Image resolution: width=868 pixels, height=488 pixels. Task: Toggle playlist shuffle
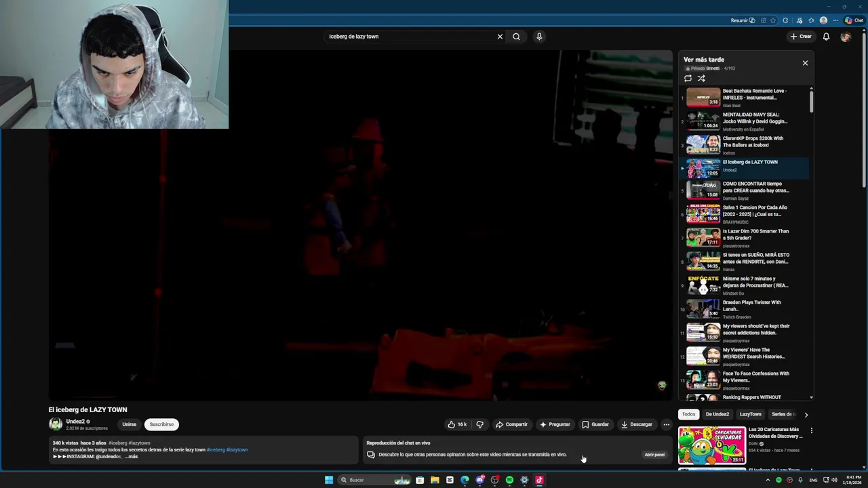701,79
